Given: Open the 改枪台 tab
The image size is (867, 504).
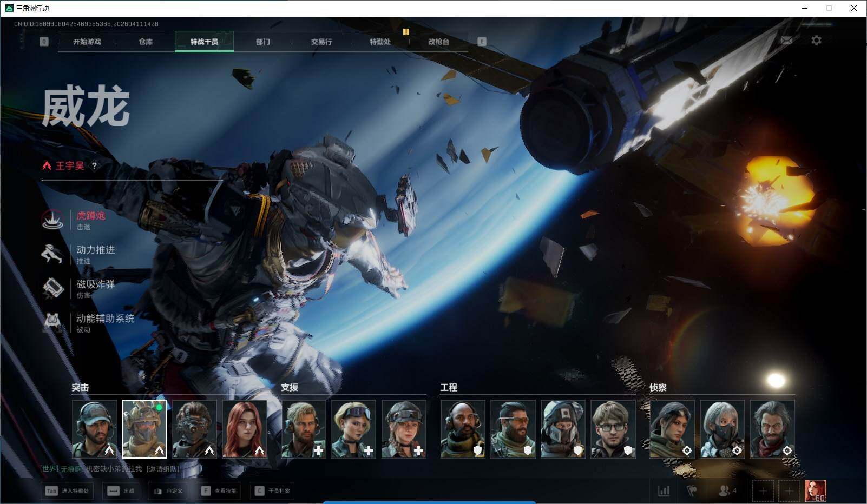Looking at the screenshot, I should click(438, 42).
